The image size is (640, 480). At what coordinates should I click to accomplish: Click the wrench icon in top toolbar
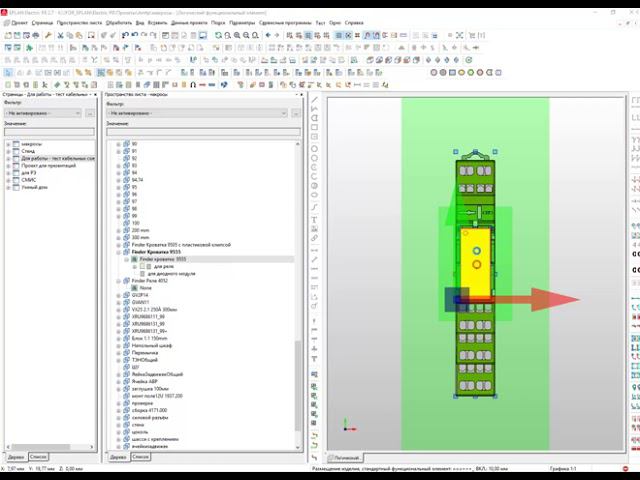pos(48,36)
